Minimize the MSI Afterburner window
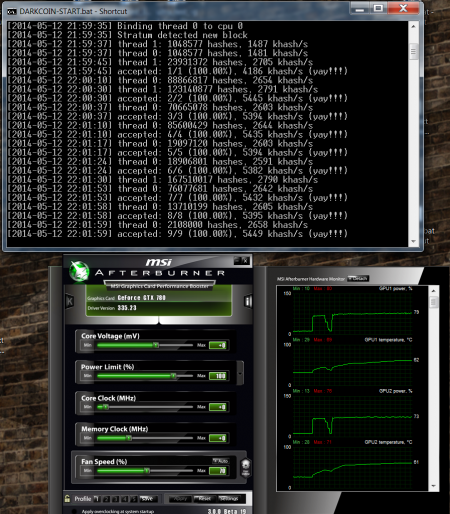The width and height of the screenshot is (450, 514). point(237,260)
